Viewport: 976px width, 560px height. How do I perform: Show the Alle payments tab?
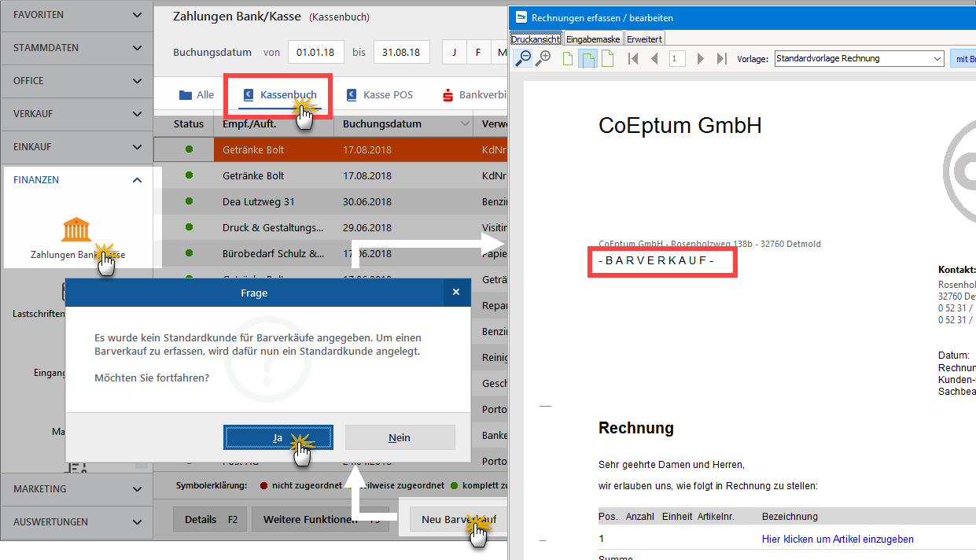[x=197, y=95]
